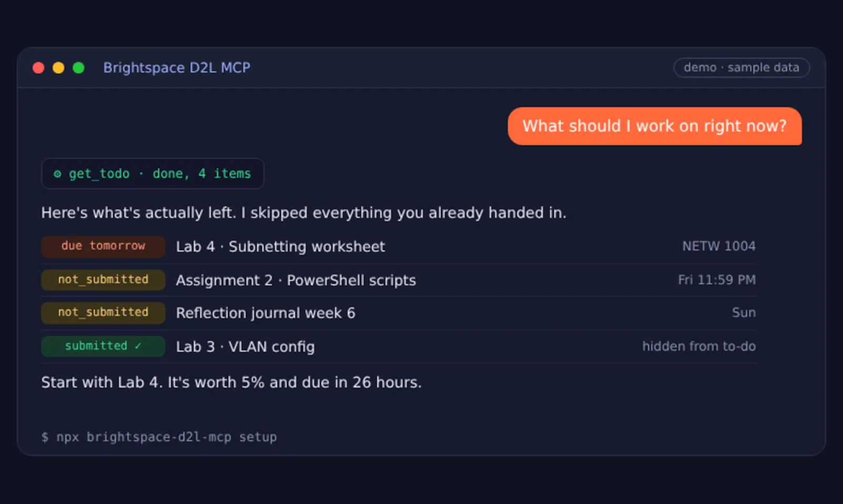The height and width of the screenshot is (504, 843).
Task: Click the 'due tomorrow' status tag
Action: click(103, 246)
